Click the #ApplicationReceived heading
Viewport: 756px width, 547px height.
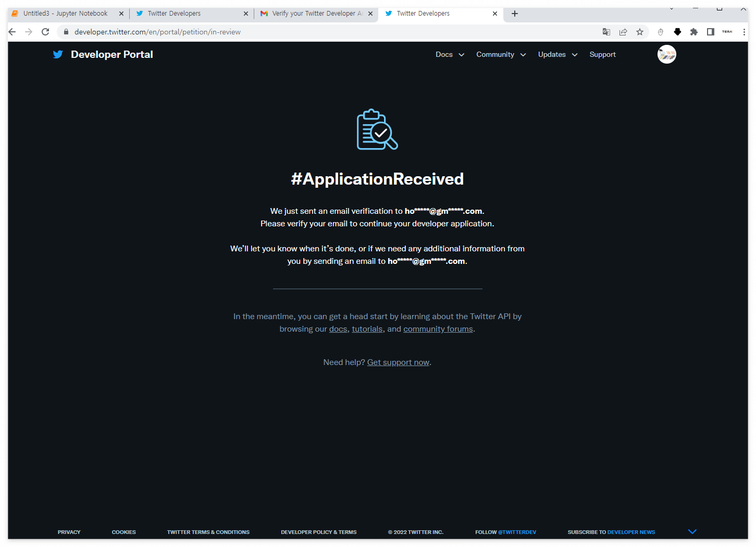(x=377, y=179)
